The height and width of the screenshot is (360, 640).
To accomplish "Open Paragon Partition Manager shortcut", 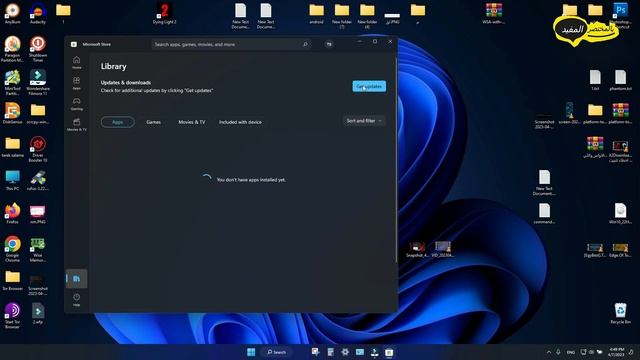I will coord(12,49).
